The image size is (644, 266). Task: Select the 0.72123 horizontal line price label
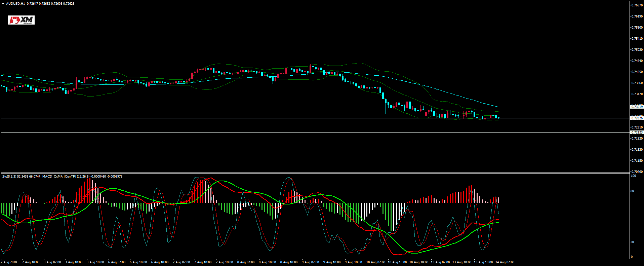pos(637,132)
